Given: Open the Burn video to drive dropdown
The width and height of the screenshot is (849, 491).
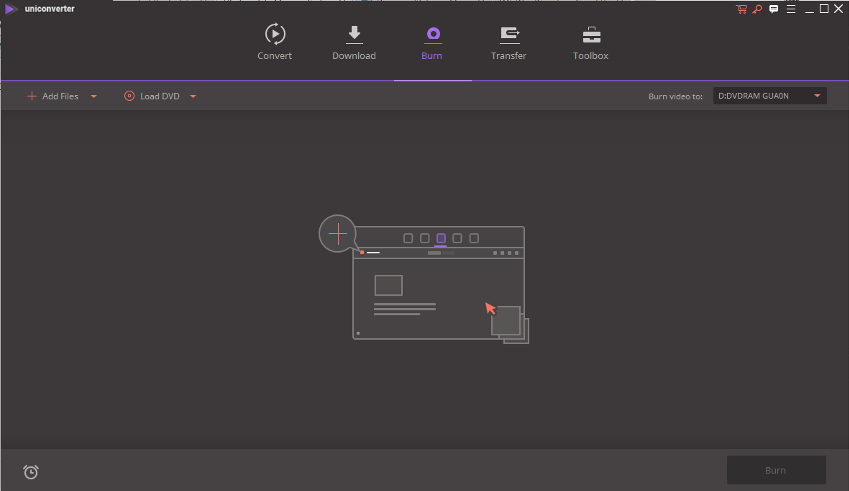Looking at the screenshot, I should coord(769,96).
